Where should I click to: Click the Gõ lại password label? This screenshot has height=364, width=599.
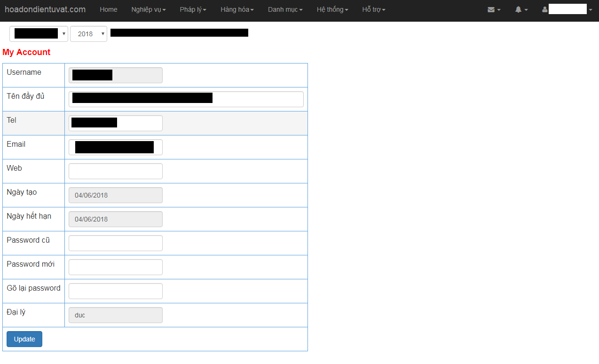click(x=33, y=288)
